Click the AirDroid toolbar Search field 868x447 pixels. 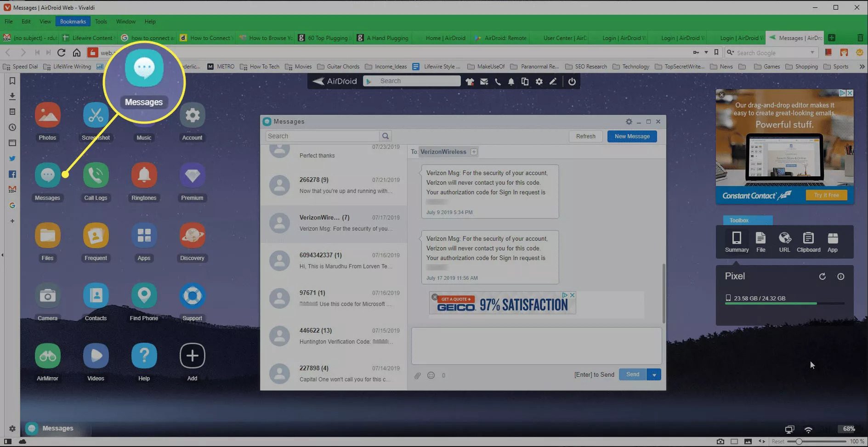pyautogui.click(x=412, y=81)
